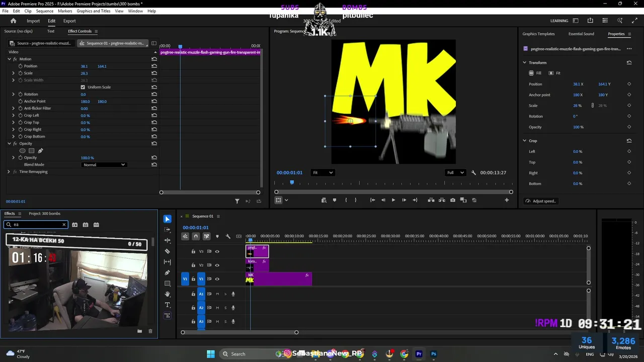Expand the Scale property twirl arrow
Viewport: 644px width, 362px height.
pyautogui.click(x=14, y=73)
